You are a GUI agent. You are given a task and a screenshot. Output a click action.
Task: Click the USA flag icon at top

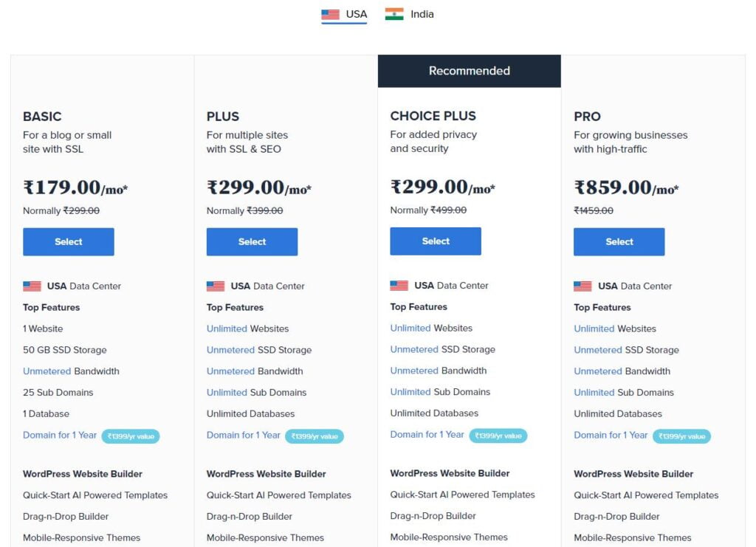(330, 15)
